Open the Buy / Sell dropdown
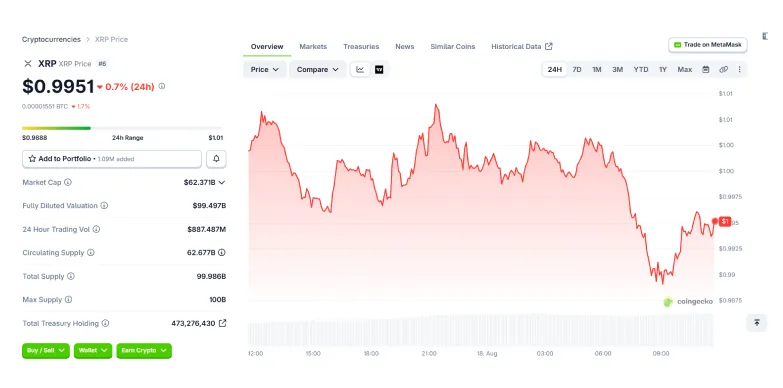783x388 pixels. point(45,351)
